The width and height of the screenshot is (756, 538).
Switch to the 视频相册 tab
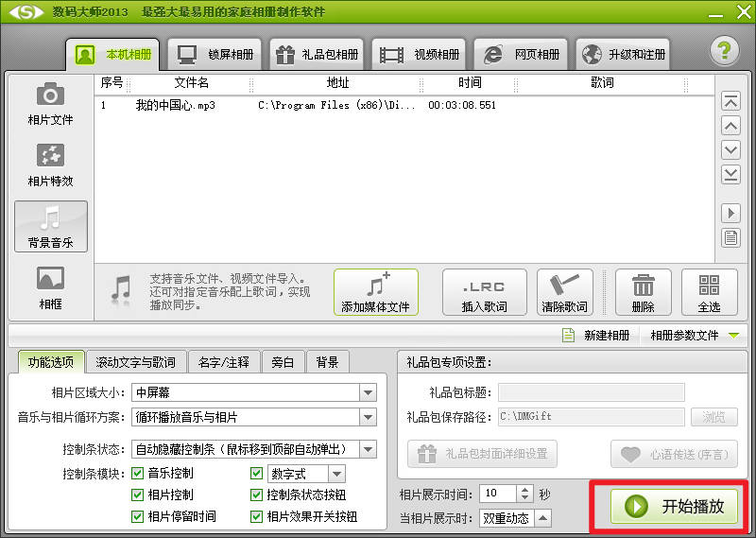tap(419, 55)
